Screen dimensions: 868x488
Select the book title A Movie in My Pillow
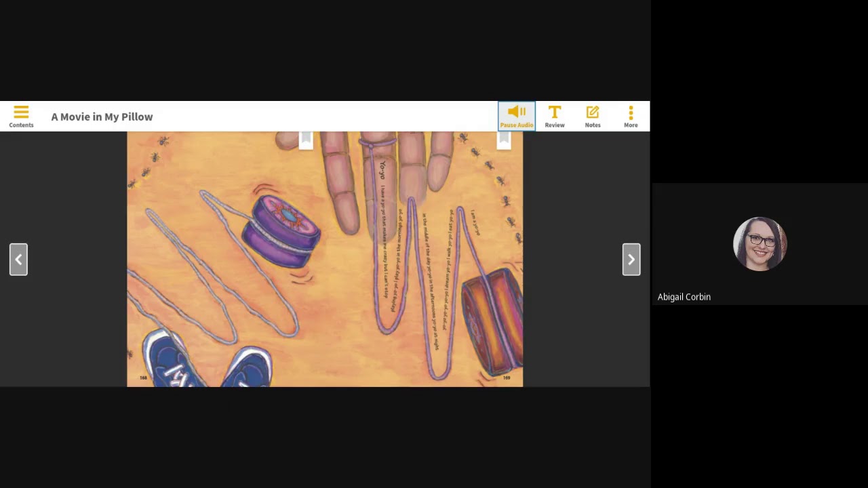102,117
